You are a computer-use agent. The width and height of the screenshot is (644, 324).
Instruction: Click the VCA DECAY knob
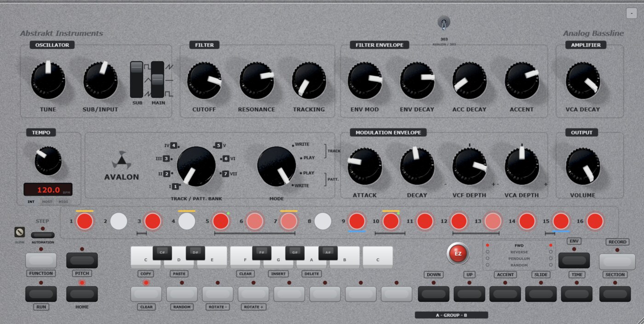(583, 81)
